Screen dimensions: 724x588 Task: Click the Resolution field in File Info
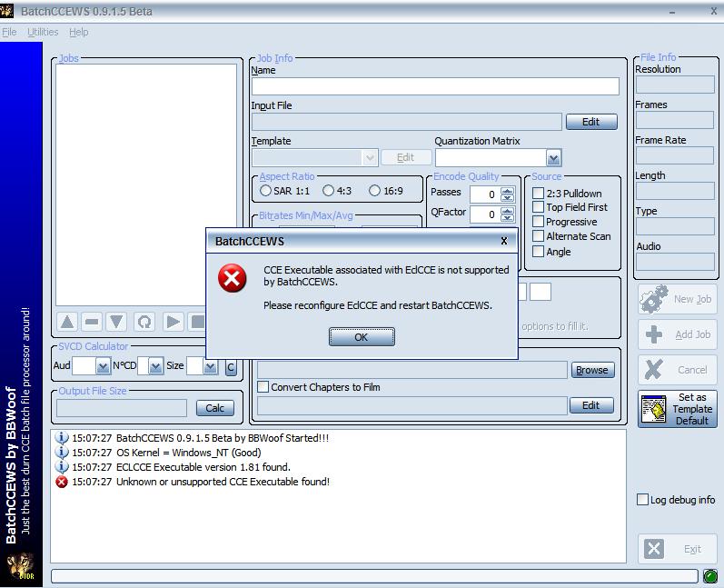675,85
